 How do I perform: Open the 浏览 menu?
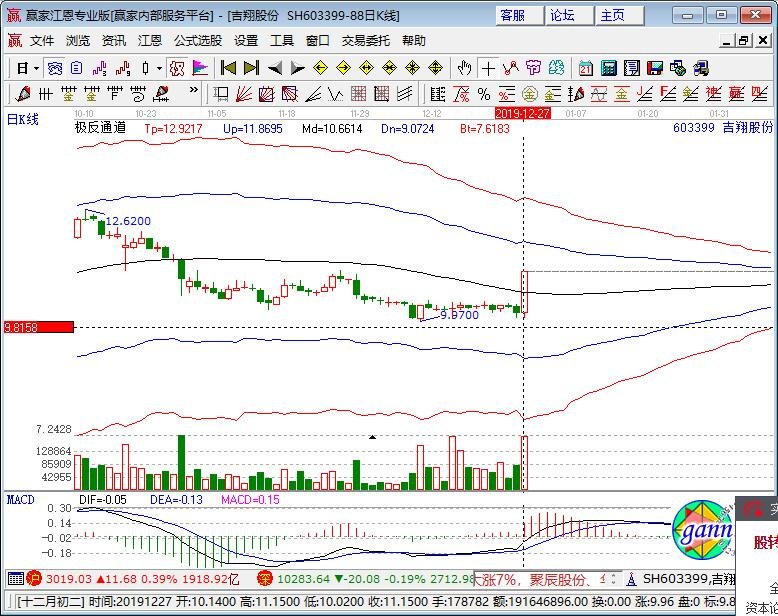coord(78,41)
